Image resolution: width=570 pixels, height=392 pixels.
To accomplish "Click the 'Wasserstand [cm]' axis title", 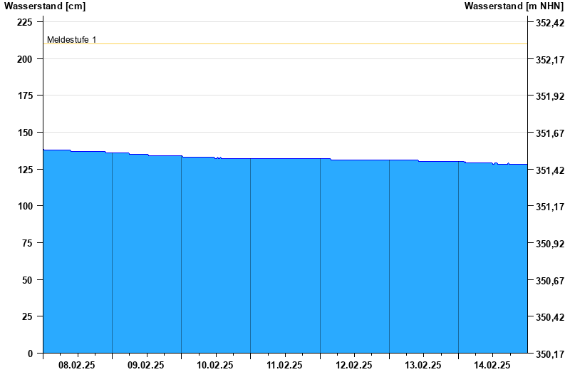I will point(45,6).
